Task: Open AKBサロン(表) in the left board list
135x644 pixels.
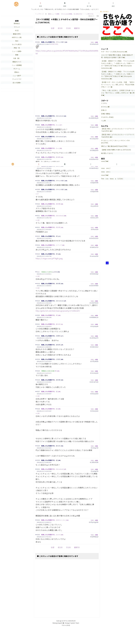Action: (17, 37)
